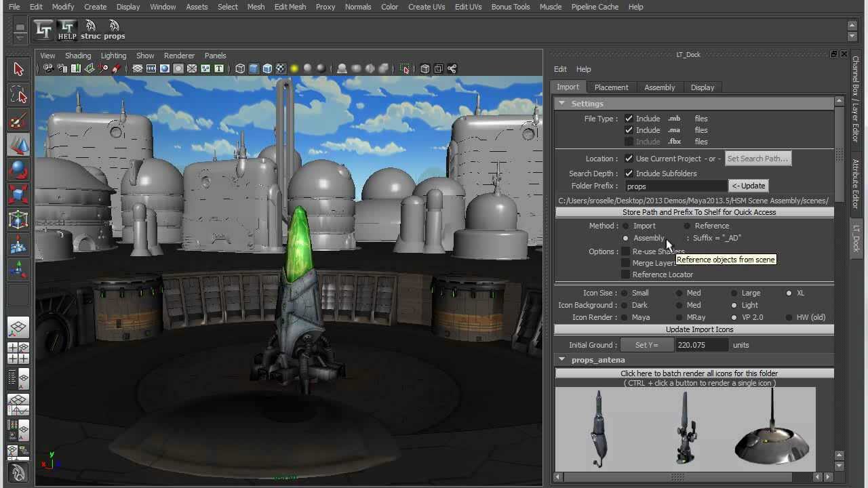Open the Lighting viewport menu
Image resolution: width=868 pixels, height=488 pixels.
pyautogui.click(x=113, y=56)
